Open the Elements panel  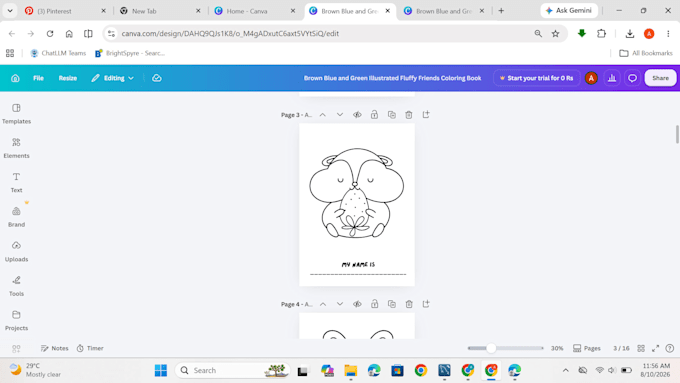coord(16,148)
